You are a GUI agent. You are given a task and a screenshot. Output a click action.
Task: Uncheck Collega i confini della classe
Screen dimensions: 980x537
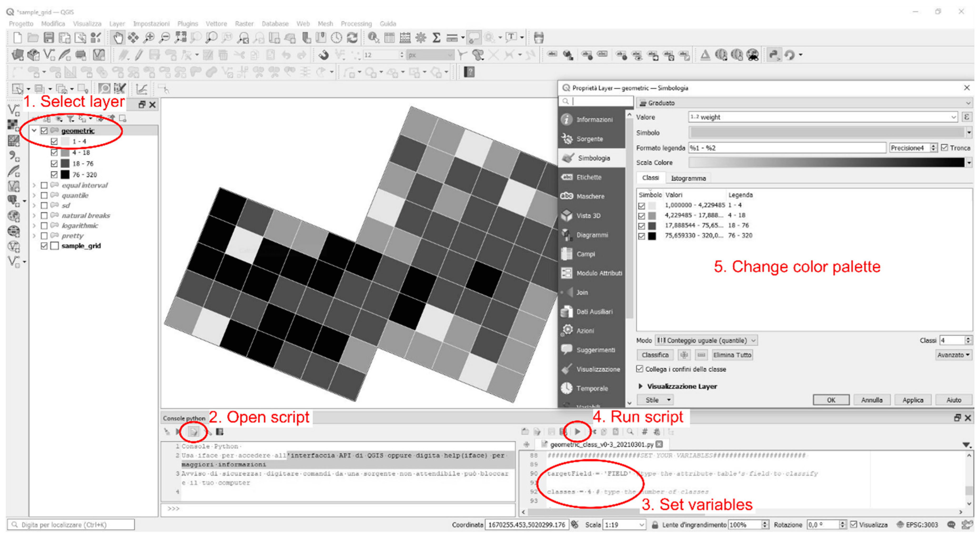point(640,369)
